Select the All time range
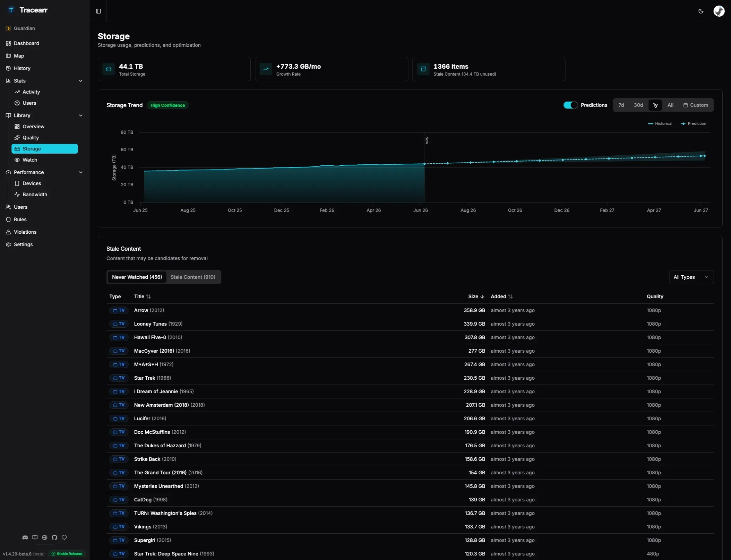The height and width of the screenshot is (560, 731). (x=670, y=105)
